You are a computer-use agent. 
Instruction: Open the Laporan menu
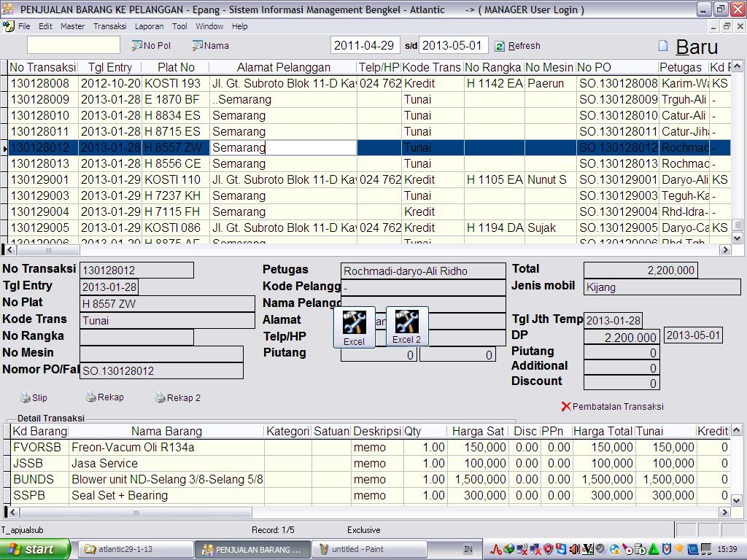point(149,26)
